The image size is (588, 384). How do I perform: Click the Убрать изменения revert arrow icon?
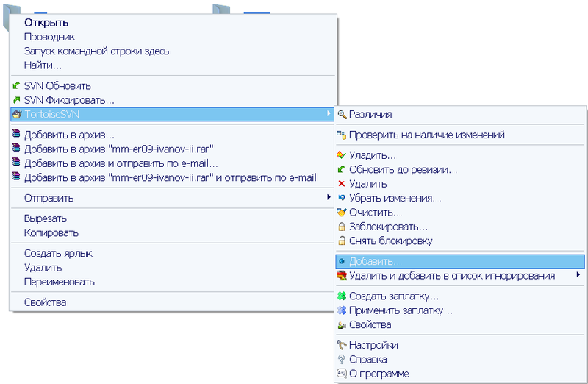[341, 198]
